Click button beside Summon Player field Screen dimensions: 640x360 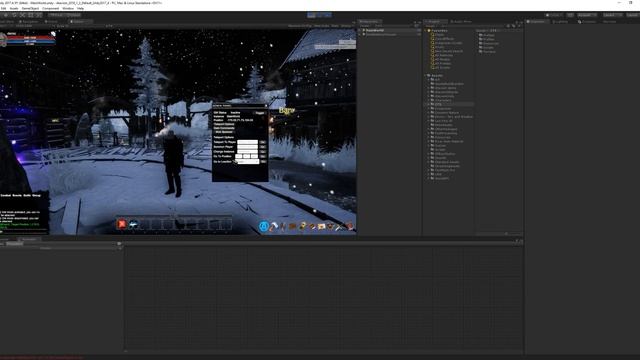pos(263,147)
